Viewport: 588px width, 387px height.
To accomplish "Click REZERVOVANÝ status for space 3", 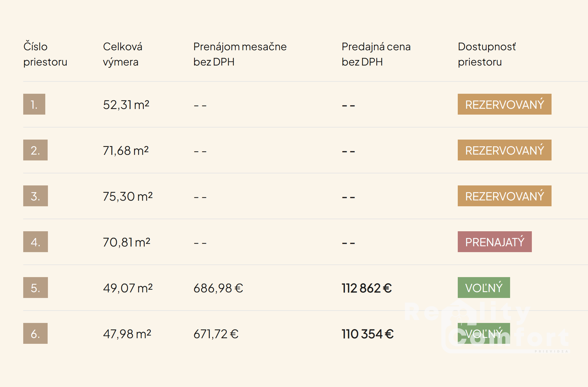I will click(504, 196).
